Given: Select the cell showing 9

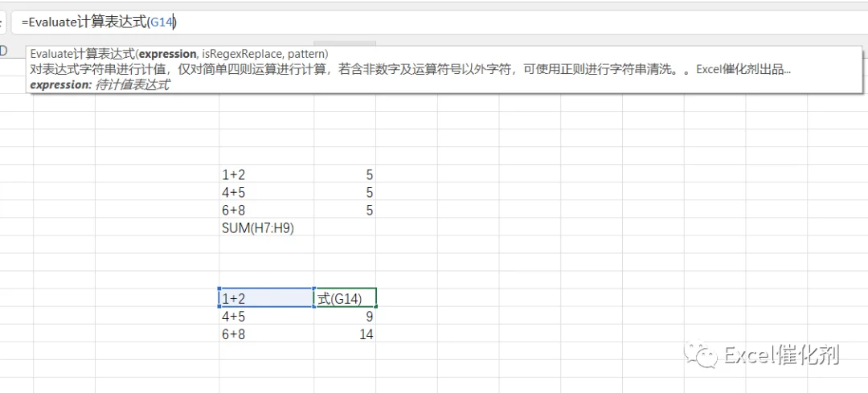Looking at the screenshot, I should pos(345,317).
